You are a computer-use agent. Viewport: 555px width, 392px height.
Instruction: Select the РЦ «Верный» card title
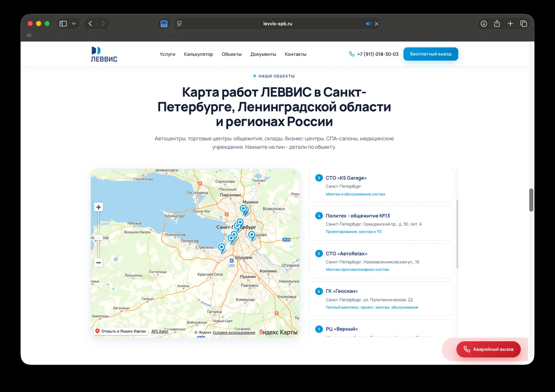click(x=342, y=329)
